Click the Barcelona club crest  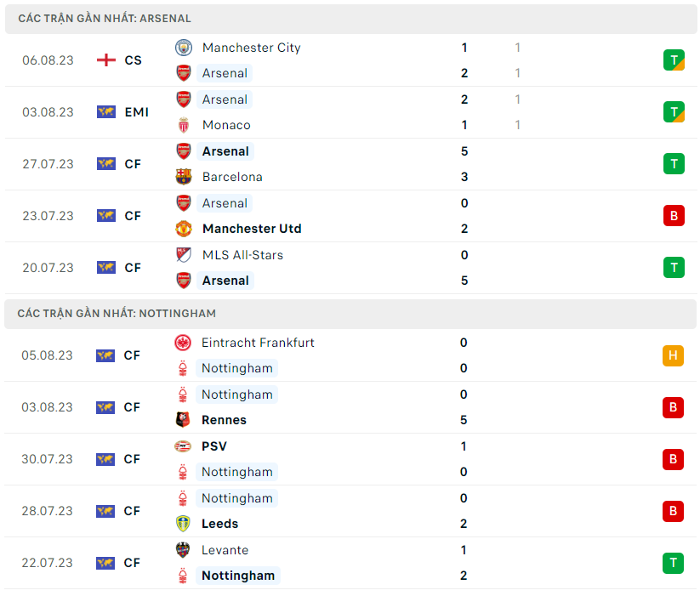point(184,177)
